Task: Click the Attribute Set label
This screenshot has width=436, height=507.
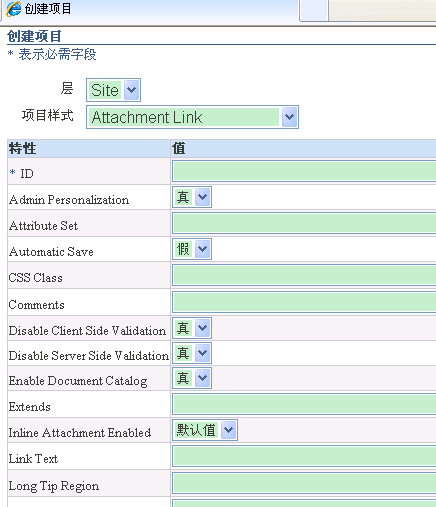Action: [x=43, y=226]
